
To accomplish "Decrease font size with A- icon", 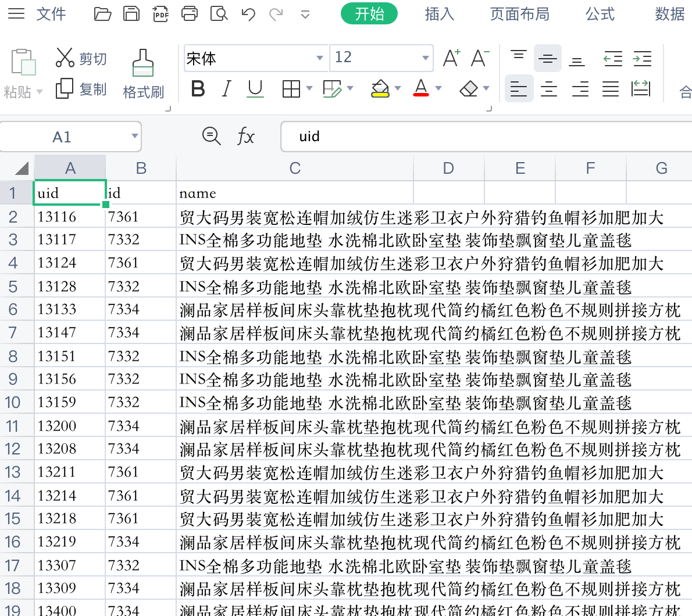I will [x=480, y=58].
